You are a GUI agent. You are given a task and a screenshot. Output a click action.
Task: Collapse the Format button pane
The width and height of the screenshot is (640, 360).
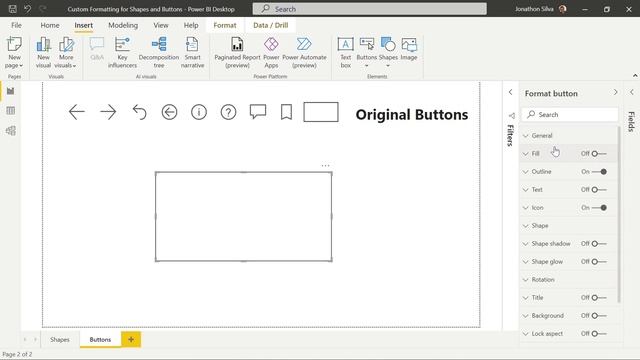[x=616, y=92]
